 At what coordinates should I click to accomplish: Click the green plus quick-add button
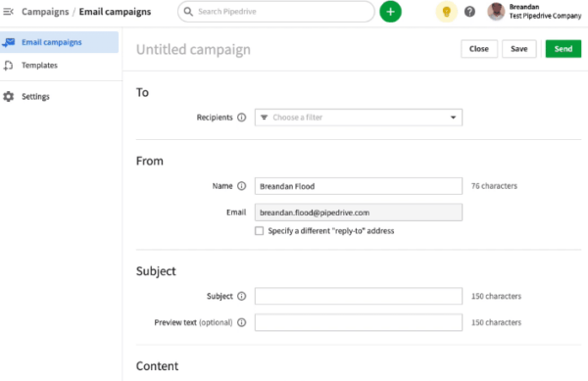coord(390,12)
